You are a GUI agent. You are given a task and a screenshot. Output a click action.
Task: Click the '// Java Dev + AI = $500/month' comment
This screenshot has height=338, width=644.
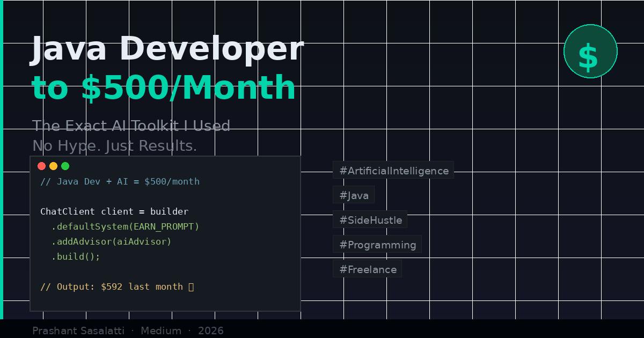tap(120, 181)
